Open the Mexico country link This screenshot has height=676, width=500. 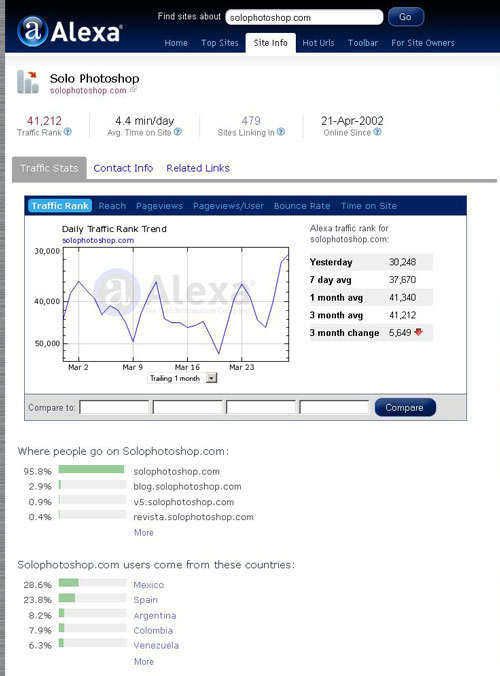(149, 585)
